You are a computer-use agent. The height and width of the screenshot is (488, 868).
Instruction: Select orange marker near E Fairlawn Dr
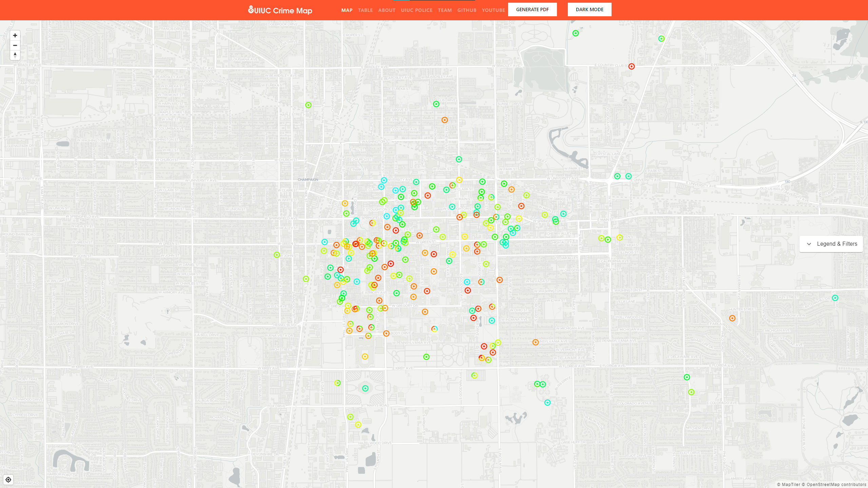point(732,318)
